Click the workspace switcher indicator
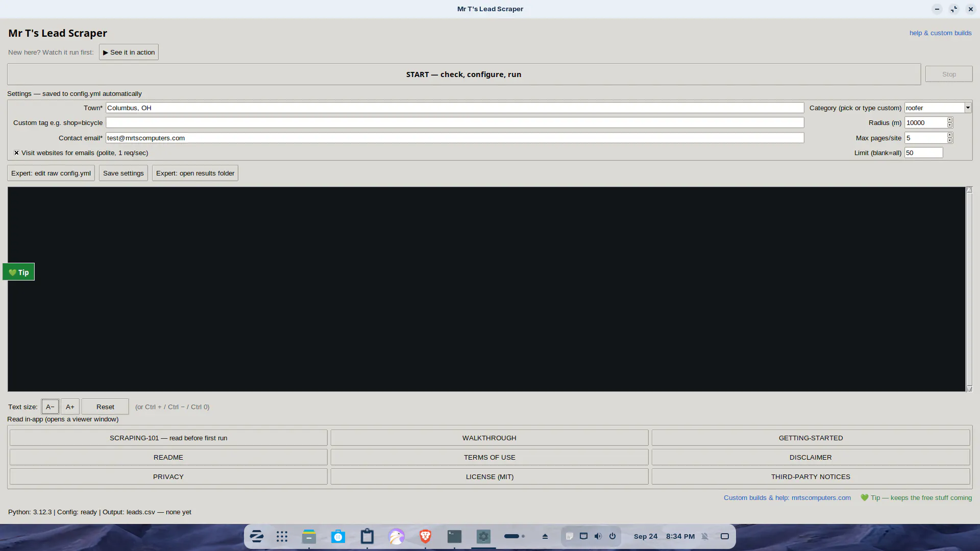The height and width of the screenshot is (551, 980). click(x=514, y=536)
